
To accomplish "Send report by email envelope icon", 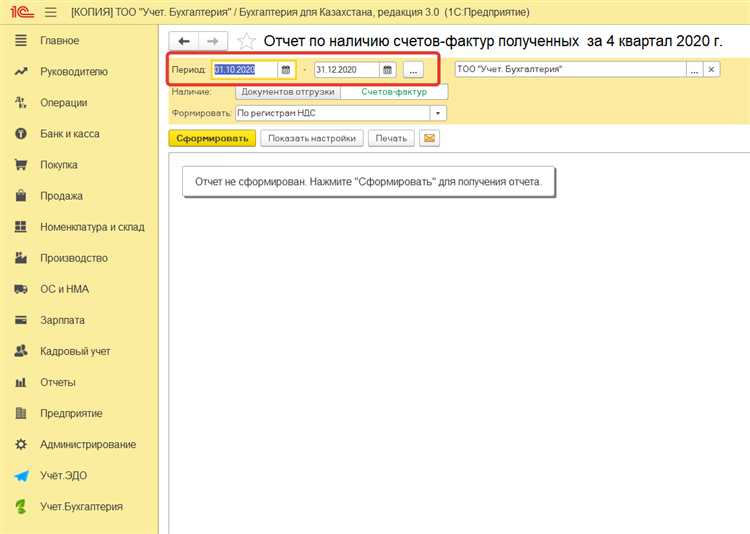I will click(430, 138).
